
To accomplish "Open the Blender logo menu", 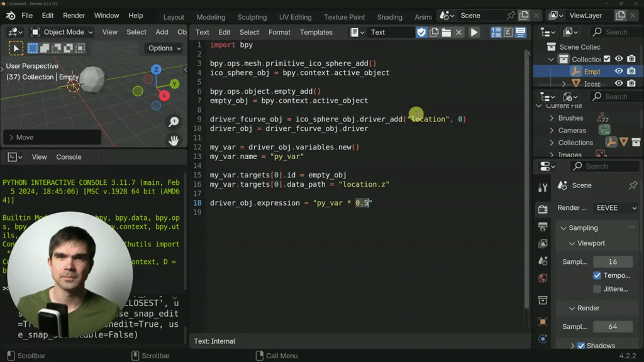I will (x=11, y=16).
